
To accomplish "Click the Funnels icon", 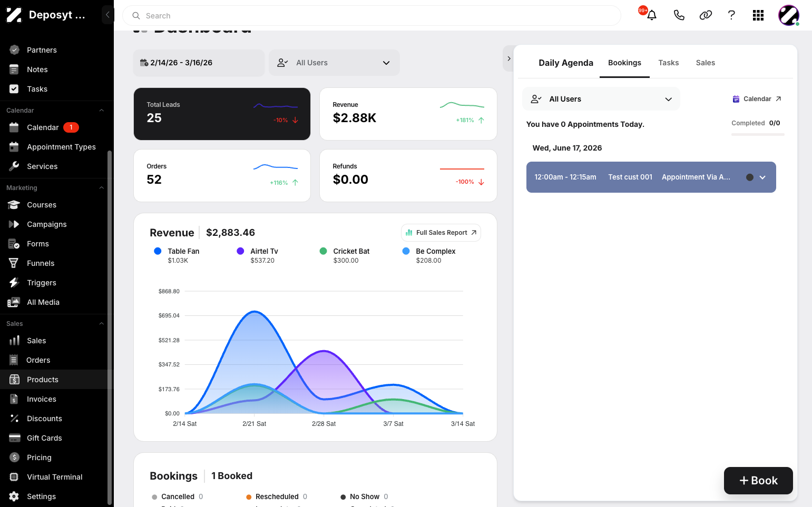I will pyautogui.click(x=14, y=263).
